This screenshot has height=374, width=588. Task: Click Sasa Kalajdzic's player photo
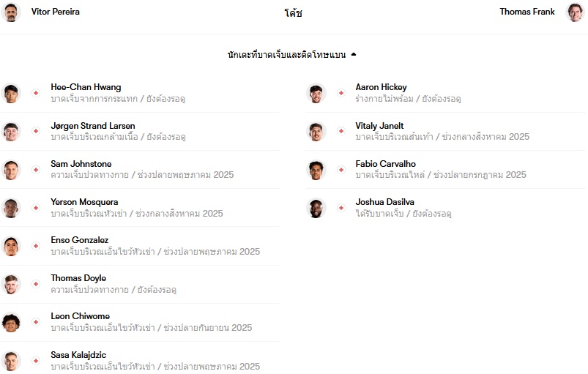[11, 361]
